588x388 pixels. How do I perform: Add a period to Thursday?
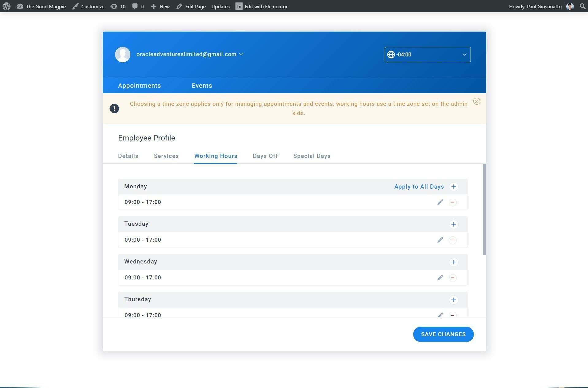click(x=453, y=300)
